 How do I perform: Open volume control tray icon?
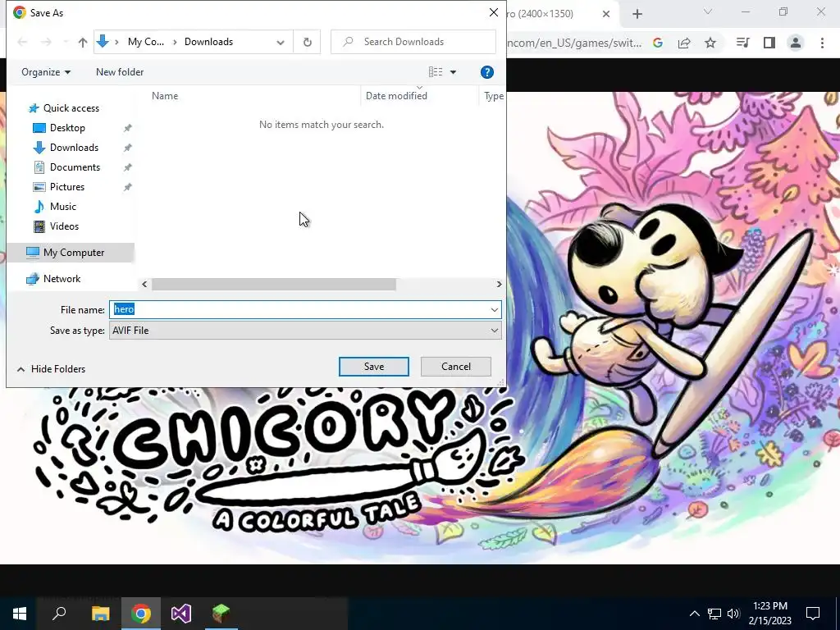pyautogui.click(x=733, y=614)
